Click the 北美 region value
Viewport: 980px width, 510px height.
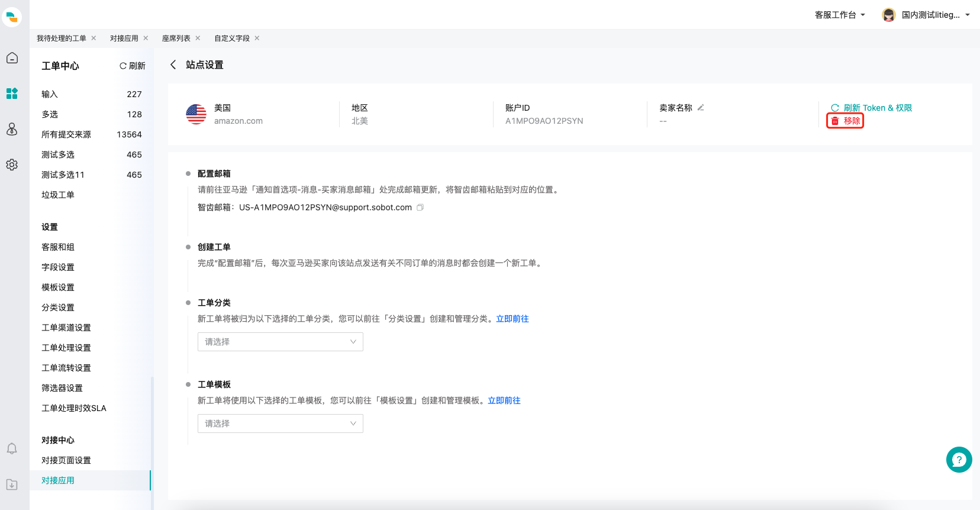point(360,121)
